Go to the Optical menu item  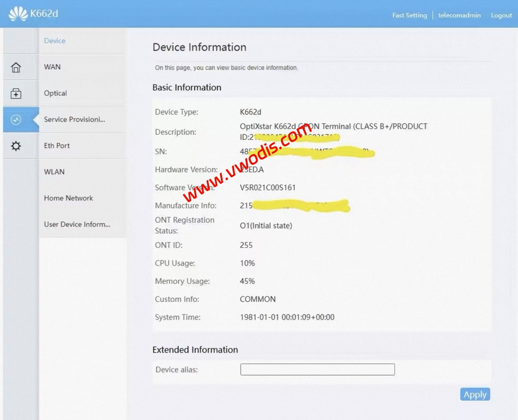coord(55,93)
